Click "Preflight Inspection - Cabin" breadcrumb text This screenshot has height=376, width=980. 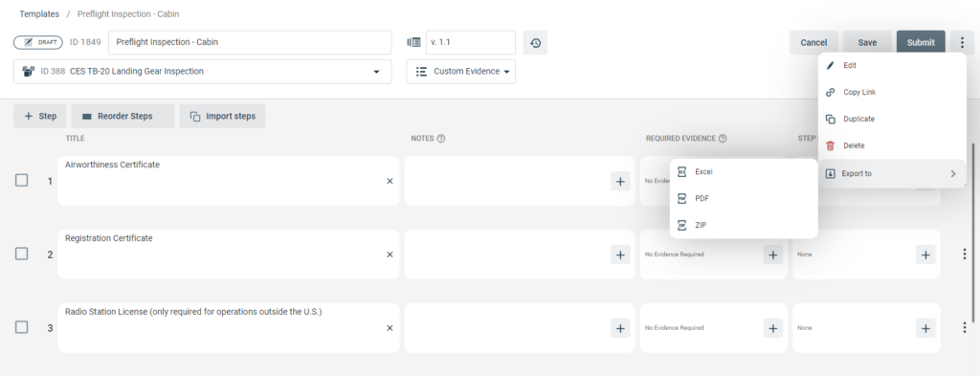click(128, 13)
